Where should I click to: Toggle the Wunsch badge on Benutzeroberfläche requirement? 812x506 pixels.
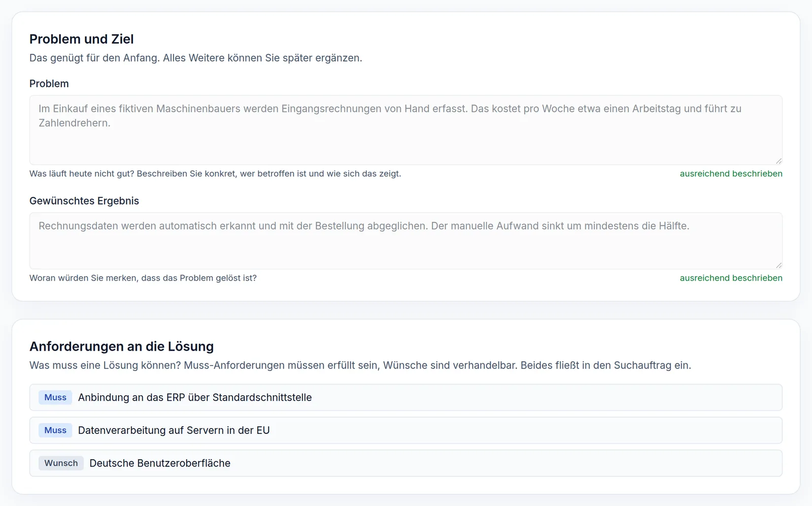tap(61, 463)
